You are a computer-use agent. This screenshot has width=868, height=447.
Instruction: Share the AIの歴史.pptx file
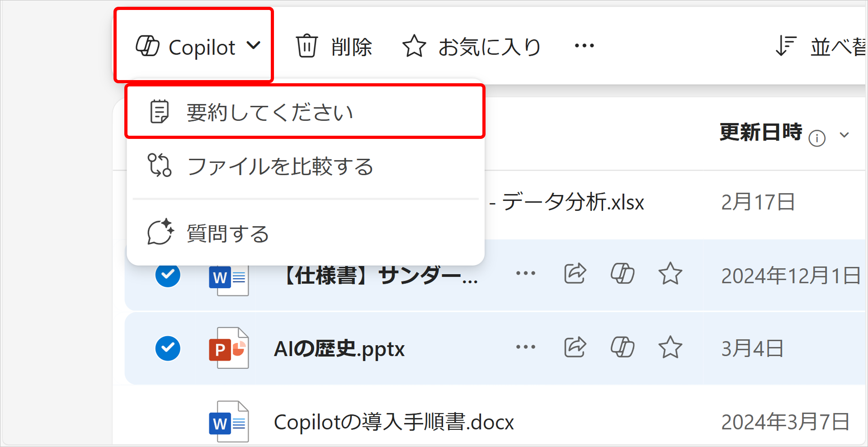click(575, 347)
